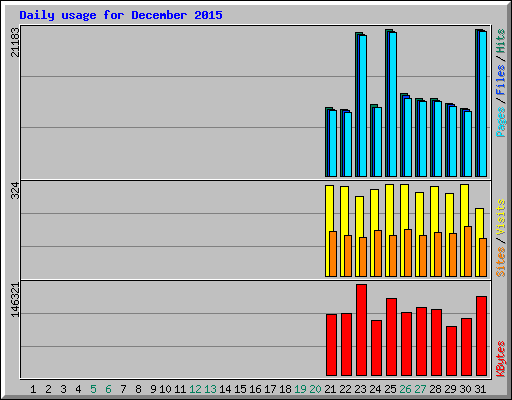This screenshot has width=512, height=400.
Task: Click the Visits legend label
Action: 500,217
